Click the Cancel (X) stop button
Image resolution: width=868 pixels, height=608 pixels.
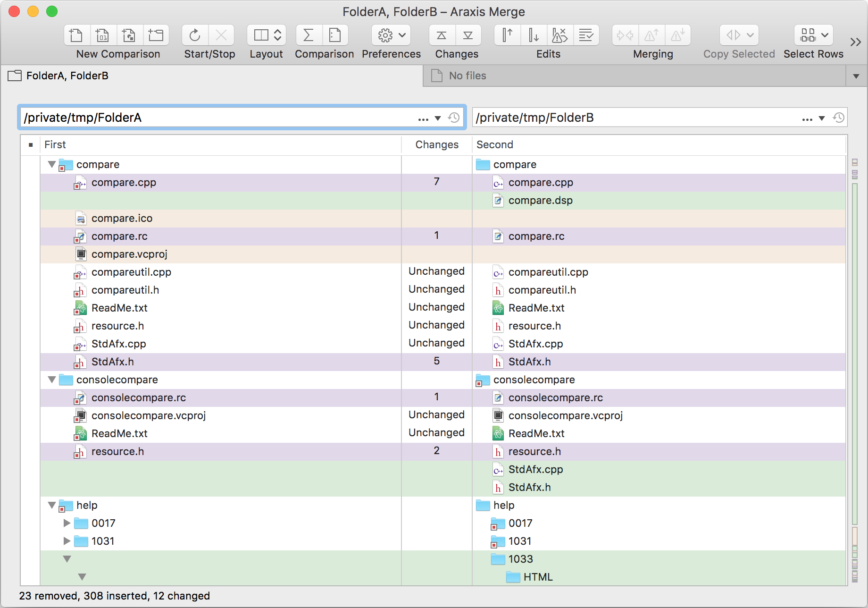point(221,35)
